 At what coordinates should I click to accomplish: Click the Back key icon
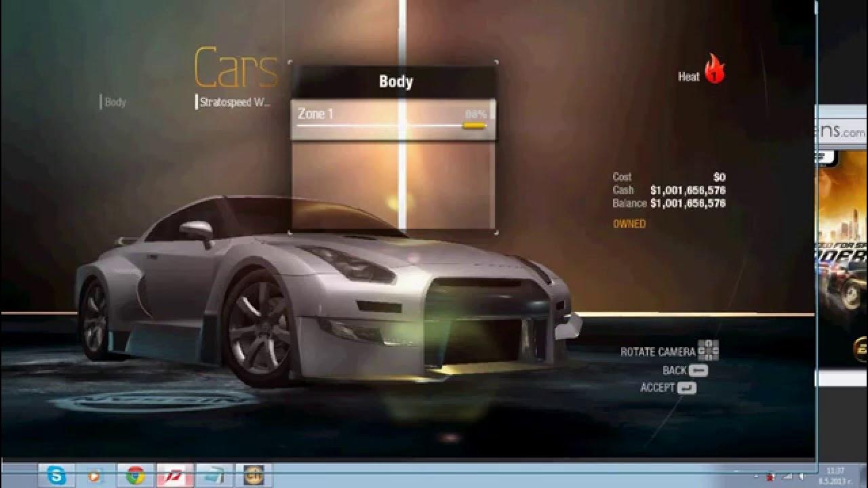coord(698,370)
